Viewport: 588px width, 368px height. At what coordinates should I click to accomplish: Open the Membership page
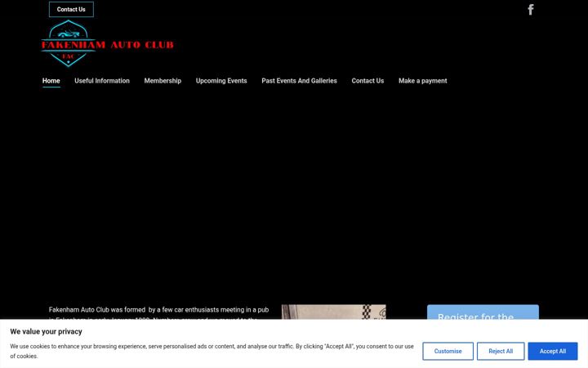pyautogui.click(x=163, y=81)
